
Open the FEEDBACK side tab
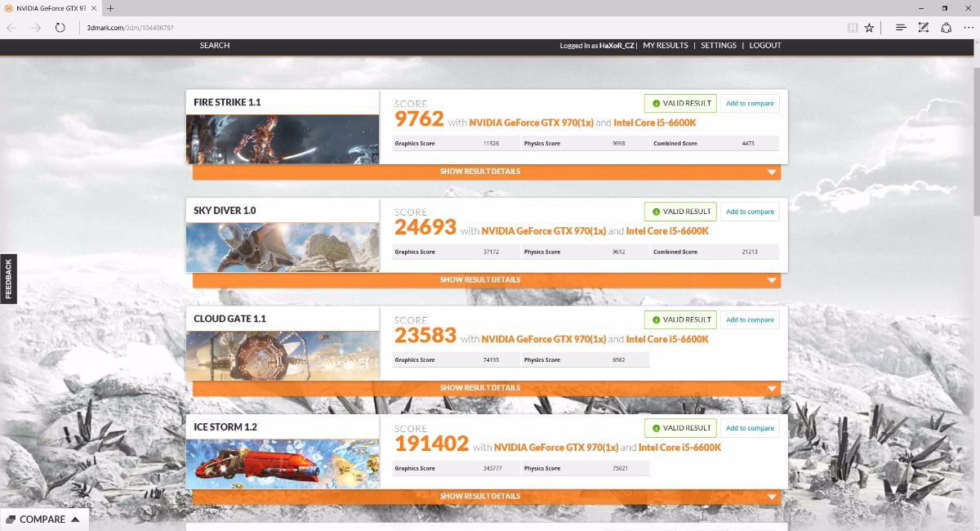click(x=9, y=279)
